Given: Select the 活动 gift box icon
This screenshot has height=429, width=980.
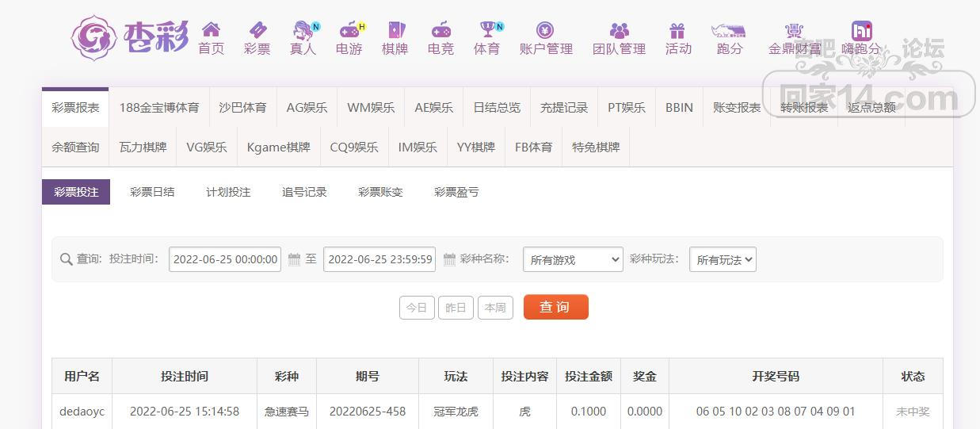Looking at the screenshot, I should tap(677, 30).
